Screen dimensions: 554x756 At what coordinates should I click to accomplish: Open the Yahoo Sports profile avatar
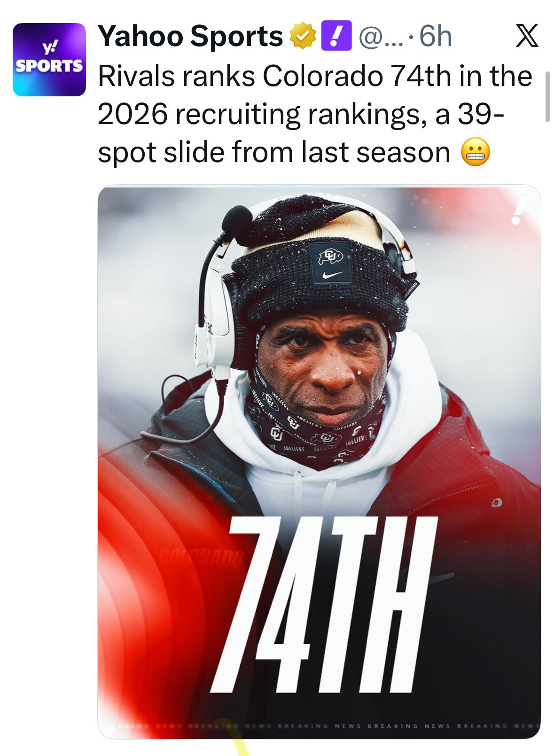click(x=49, y=60)
